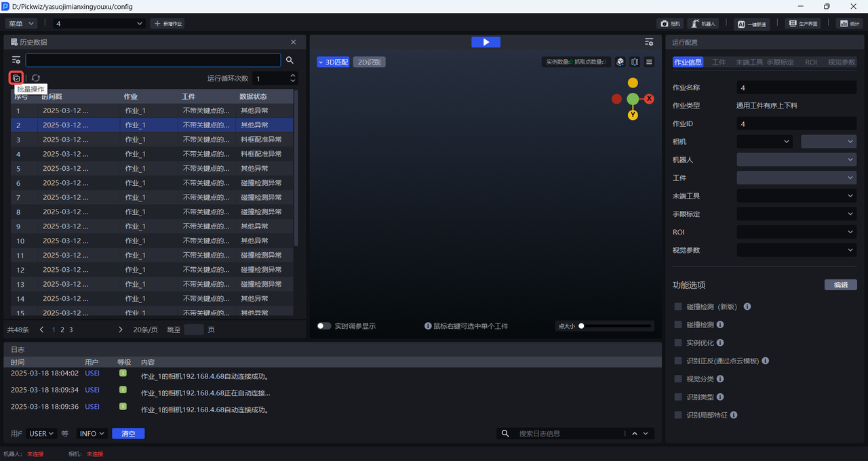The width and height of the screenshot is (868, 461).
Task: Click the 点大小 point size slider
Action: tap(616, 326)
